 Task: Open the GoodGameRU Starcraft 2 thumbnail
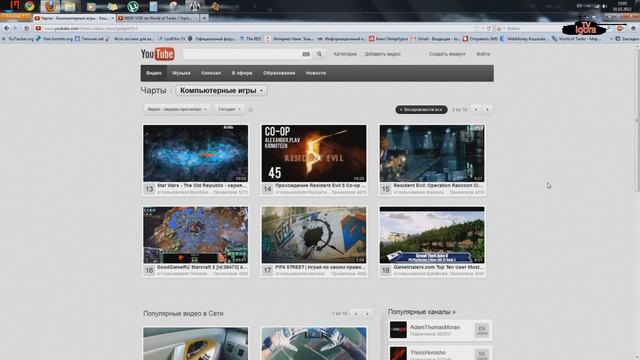point(196,235)
